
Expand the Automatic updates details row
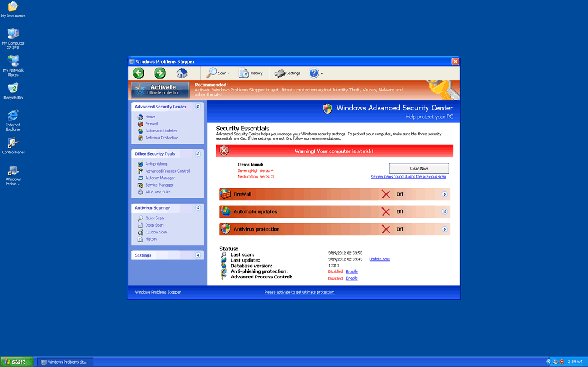point(445,211)
